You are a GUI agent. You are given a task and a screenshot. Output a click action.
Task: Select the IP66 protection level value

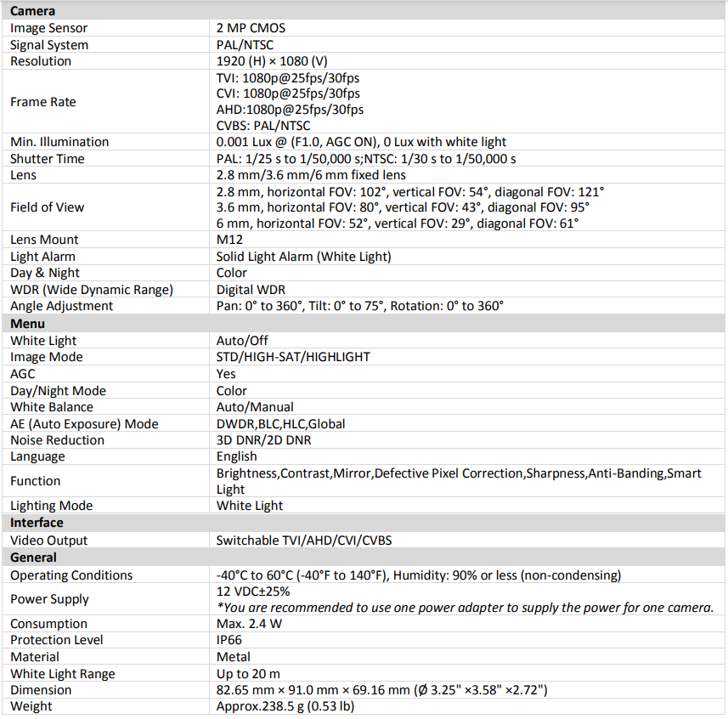pos(231,640)
